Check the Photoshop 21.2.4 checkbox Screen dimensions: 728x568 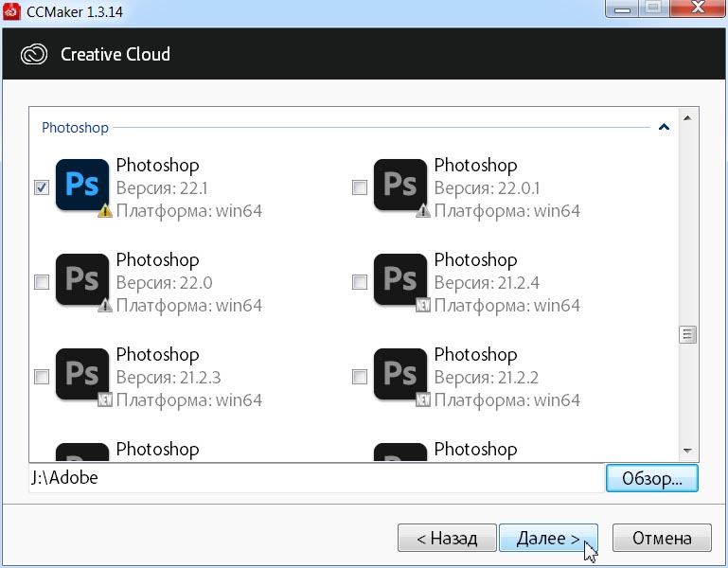360,282
